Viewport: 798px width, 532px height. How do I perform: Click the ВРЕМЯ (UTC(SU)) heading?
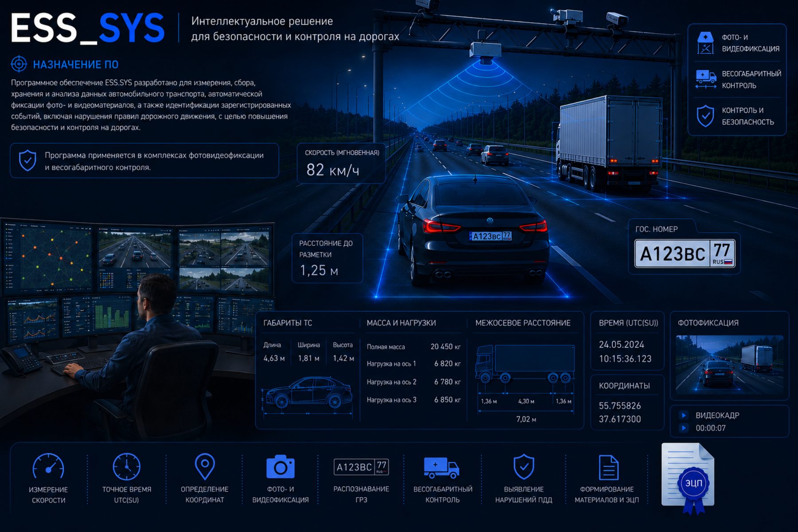click(x=629, y=323)
